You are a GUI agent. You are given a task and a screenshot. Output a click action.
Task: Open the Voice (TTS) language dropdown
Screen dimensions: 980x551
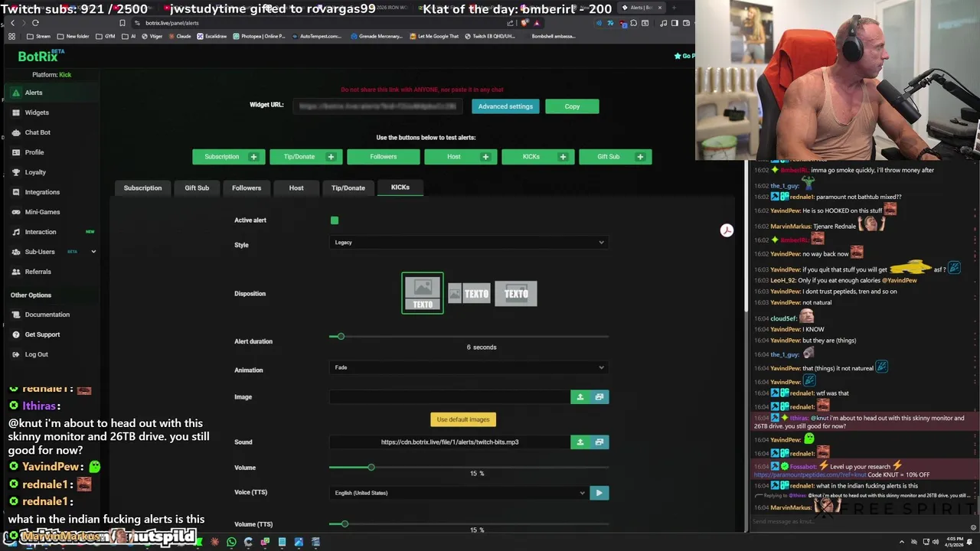[x=459, y=493]
